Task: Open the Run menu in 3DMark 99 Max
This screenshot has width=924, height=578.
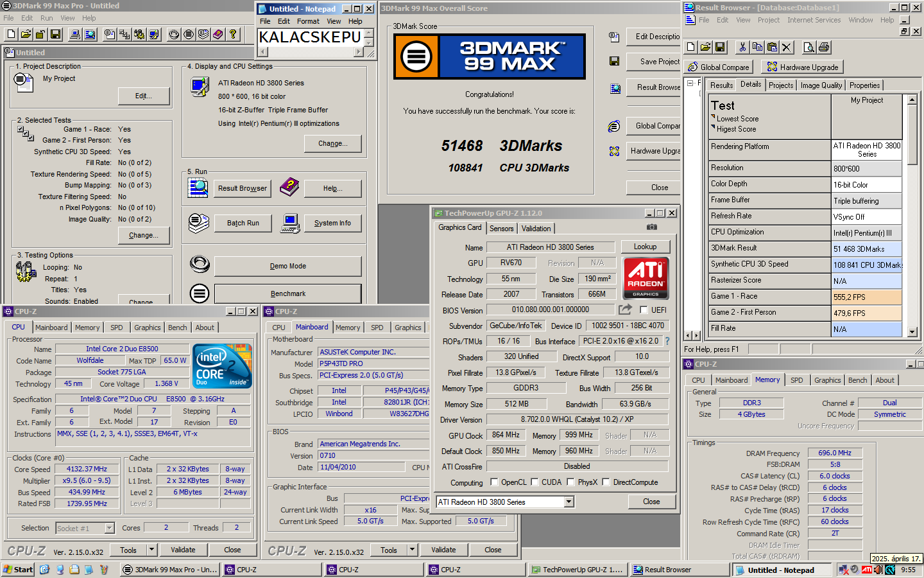Action: pyautogui.click(x=47, y=18)
